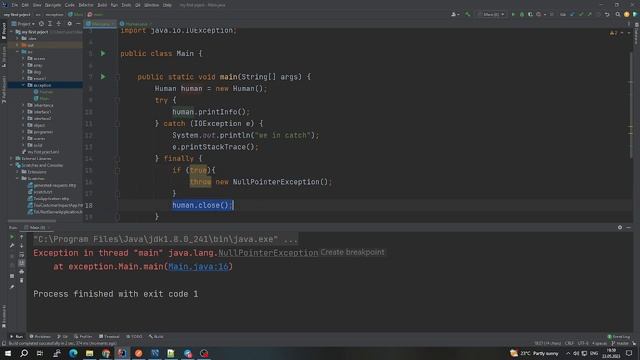Hide the Project panel with minus icon
Viewport: 640px width, 360px height.
click(78, 24)
